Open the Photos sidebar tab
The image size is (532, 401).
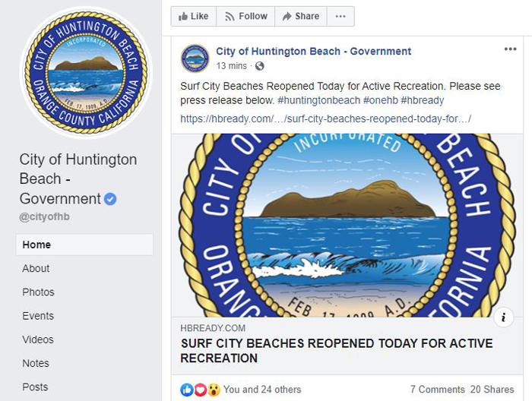pyautogui.click(x=38, y=292)
